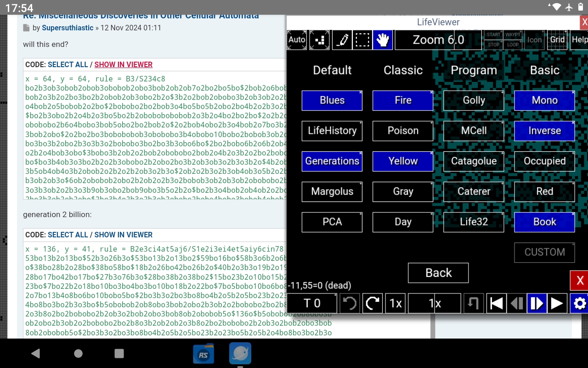Choose the Fire theme

pyautogui.click(x=403, y=100)
